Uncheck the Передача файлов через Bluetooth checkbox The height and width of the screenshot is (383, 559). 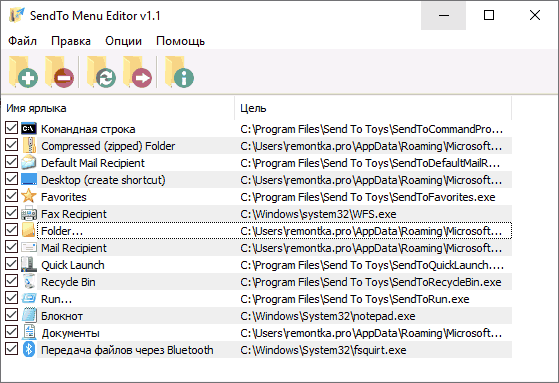[11, 349]
